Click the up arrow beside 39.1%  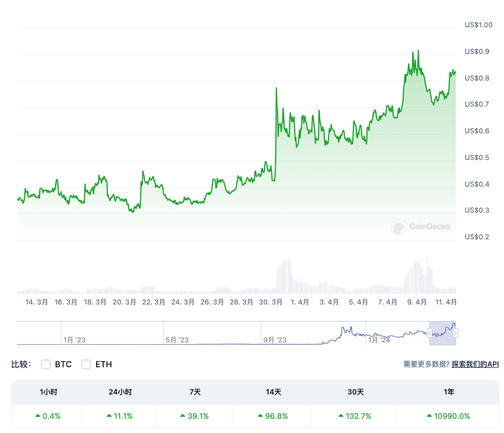[x=183, y=416]
